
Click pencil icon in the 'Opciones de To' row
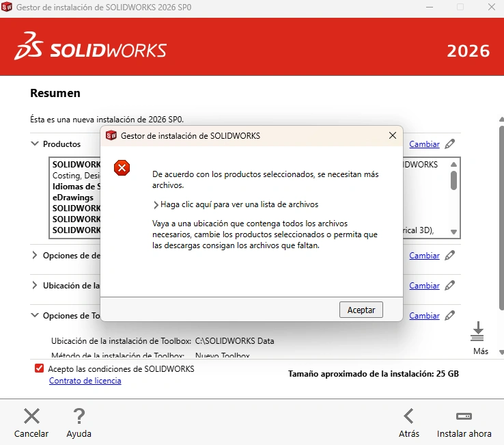click(x=449, y=315)
